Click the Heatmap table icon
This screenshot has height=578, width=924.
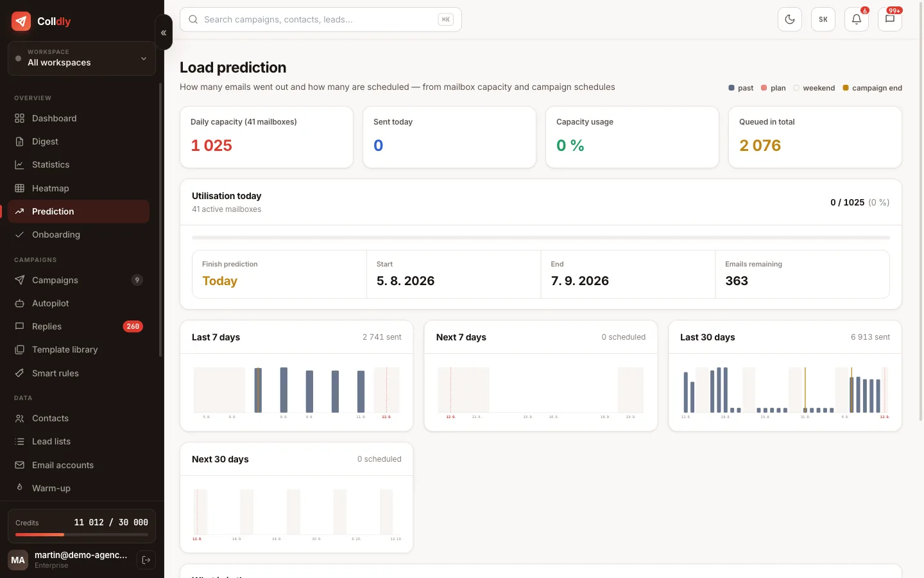[19, 188]
